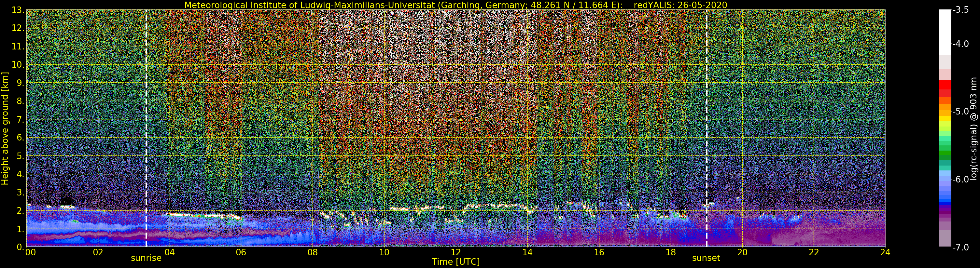Screen dimensions: 980x268
Task: Click the '11.' height axis tick label
Action: click(18, 47)
